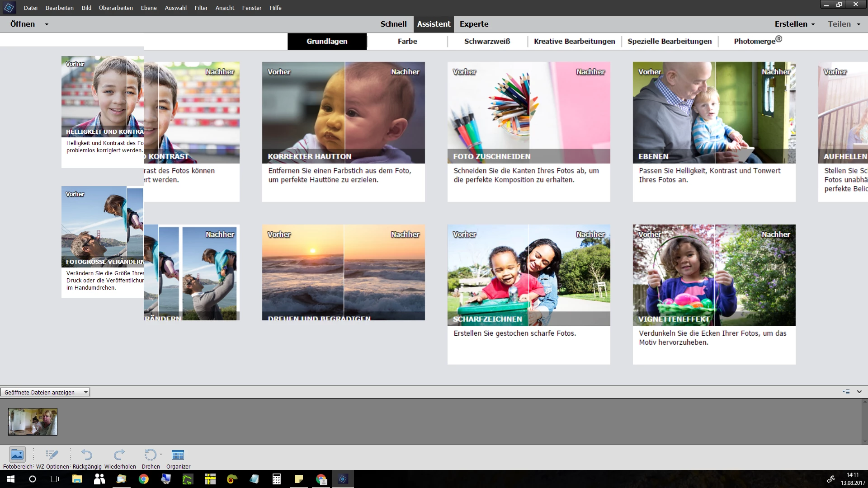Switch to Schnell edit mode

[393, 24]
